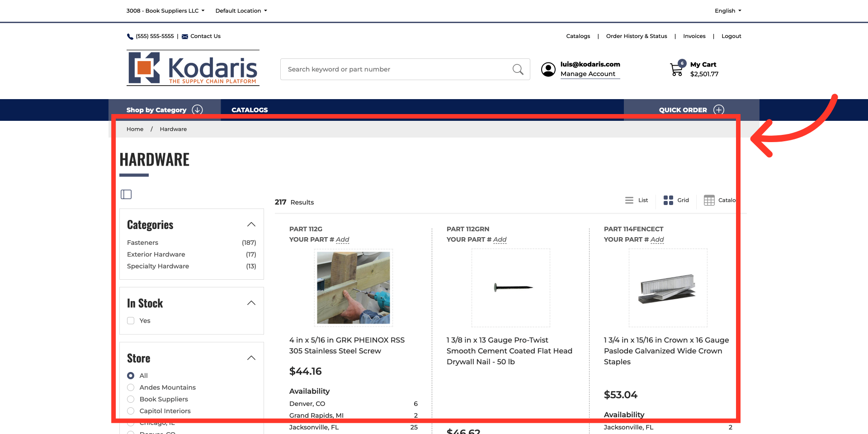Click the $53.04 price
868x434 pixels.
pyautogui.click(x=621, y=395)
